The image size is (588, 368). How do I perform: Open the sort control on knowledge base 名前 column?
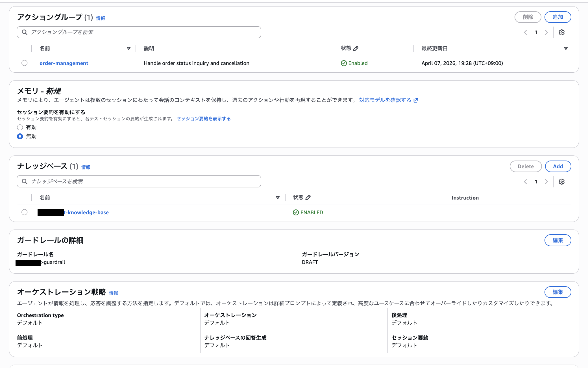tap(278, 197)
